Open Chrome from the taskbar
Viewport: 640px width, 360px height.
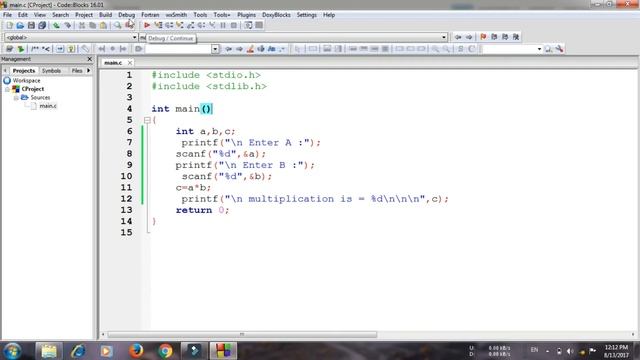(x=165, y=351)
